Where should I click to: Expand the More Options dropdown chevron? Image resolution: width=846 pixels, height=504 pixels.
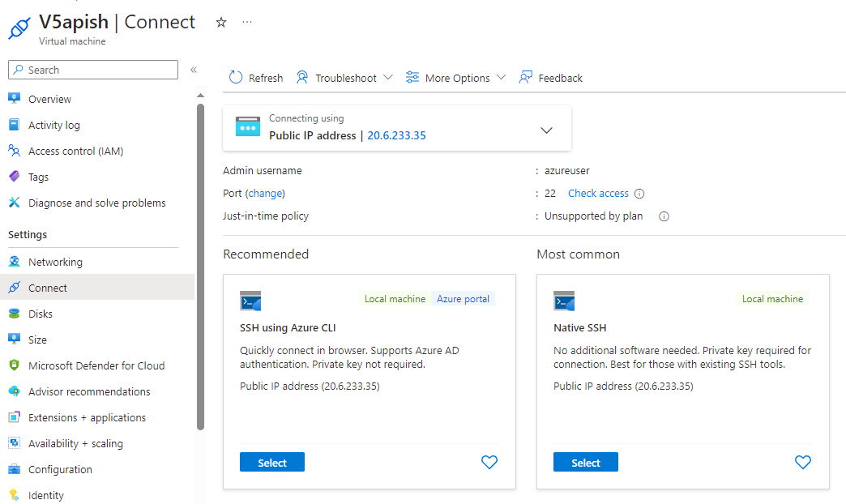pos(502,77)
